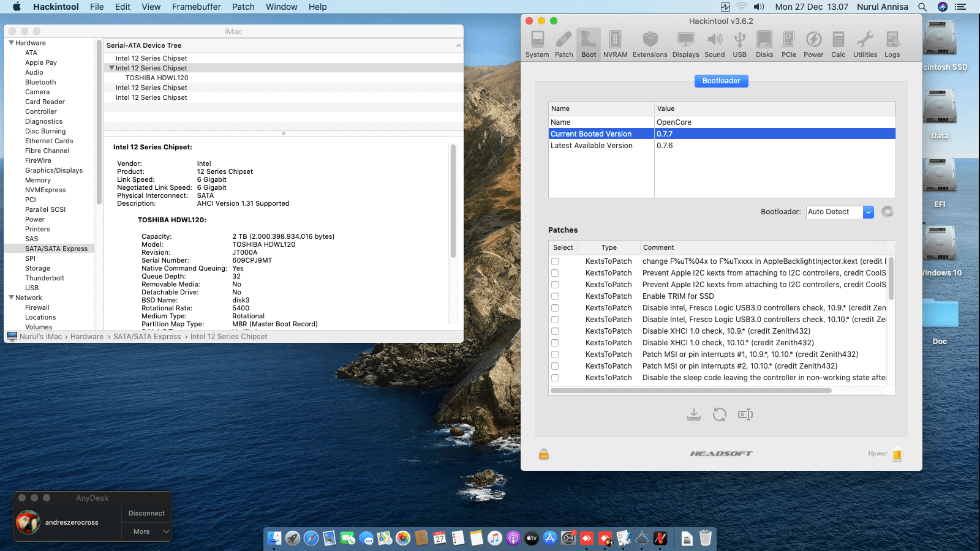This screenshot has height=551, width=980.
Task: Click the lock icon in Hackintool
Action: click(544, 454)
